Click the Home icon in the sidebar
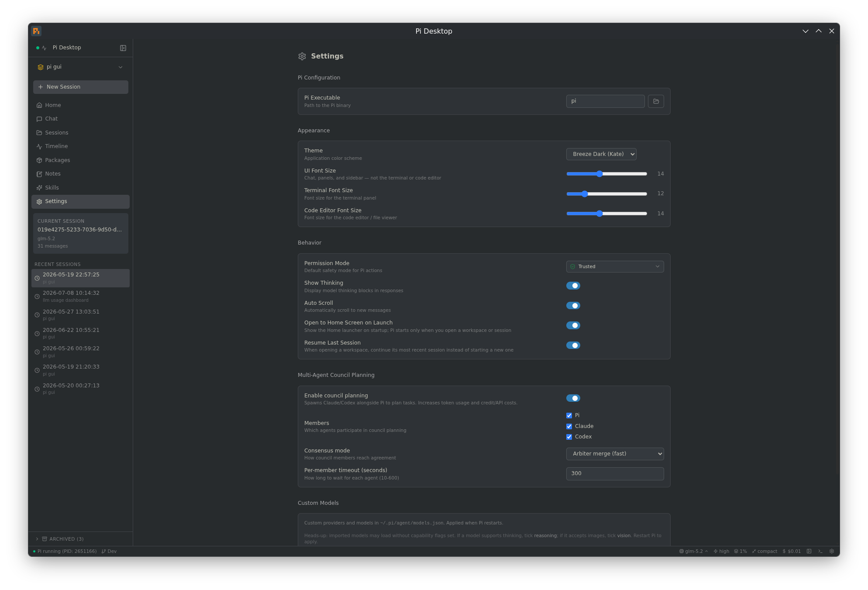 click(39, 105)
